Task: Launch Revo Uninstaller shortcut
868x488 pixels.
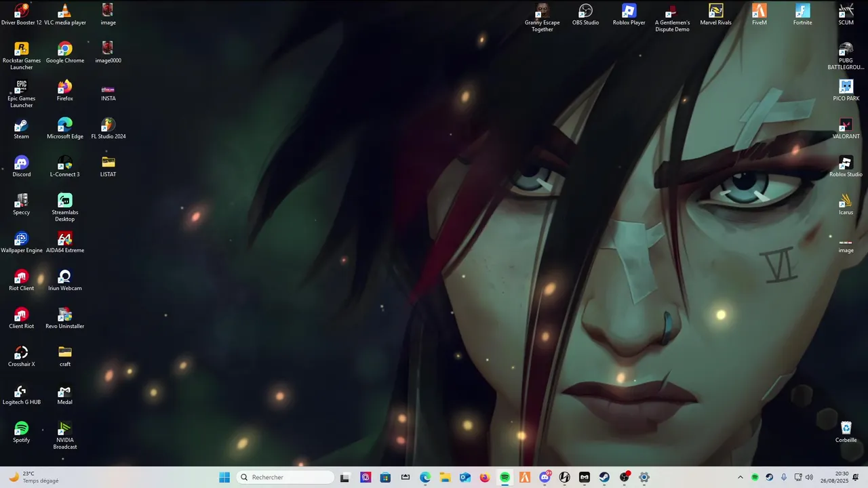Action: (65, 318)
